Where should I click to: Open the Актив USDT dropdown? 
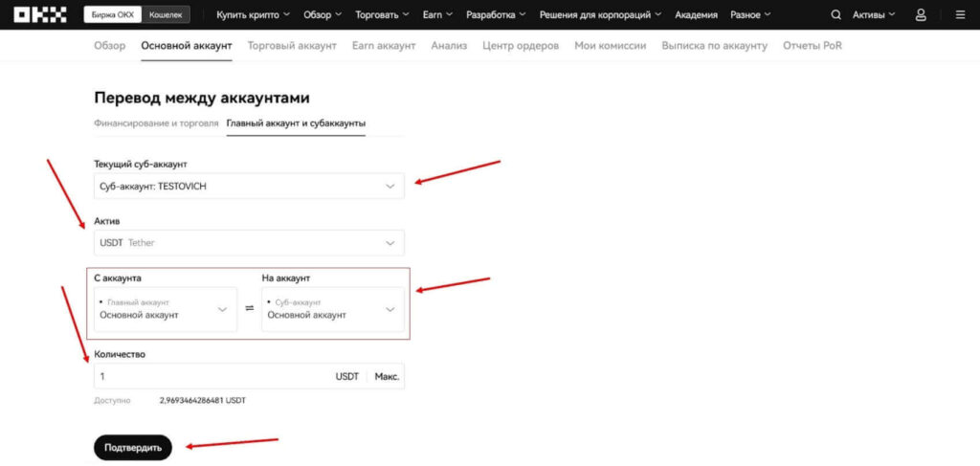click(x=249, y=243)
